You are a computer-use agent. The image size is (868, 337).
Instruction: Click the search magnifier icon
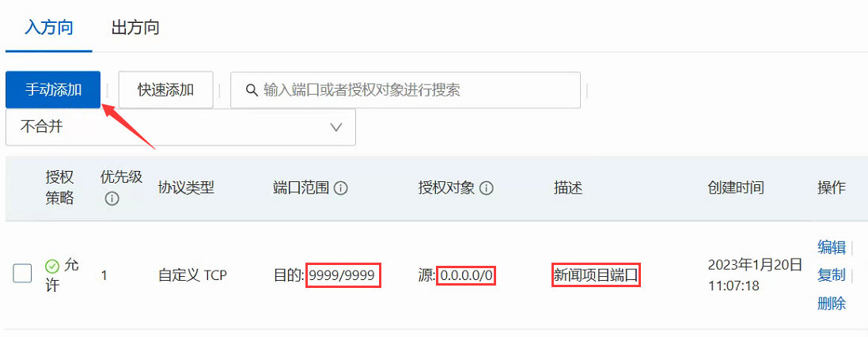(x=252, y=90)
